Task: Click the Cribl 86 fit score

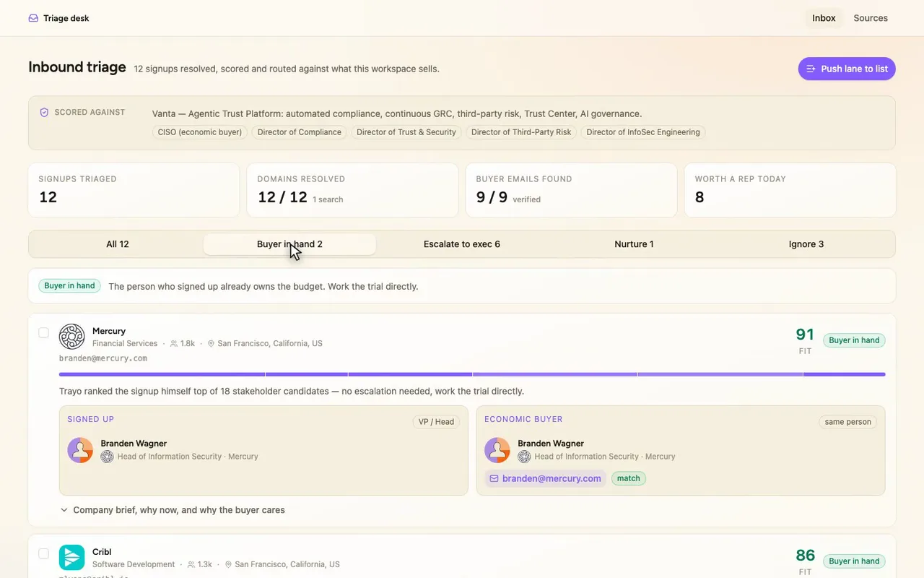Action: point(805,556)
